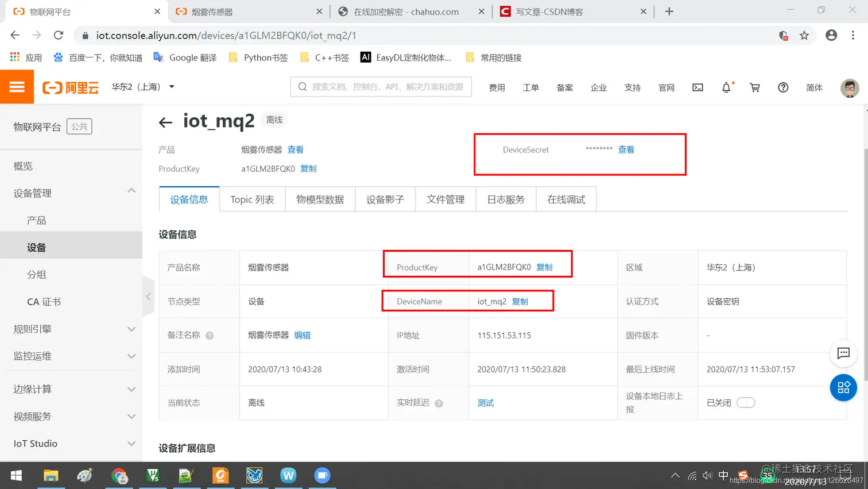Bookmark this page with the star icon
The image size is (868, 489).
pyautogui.click(x=804, y=36)
